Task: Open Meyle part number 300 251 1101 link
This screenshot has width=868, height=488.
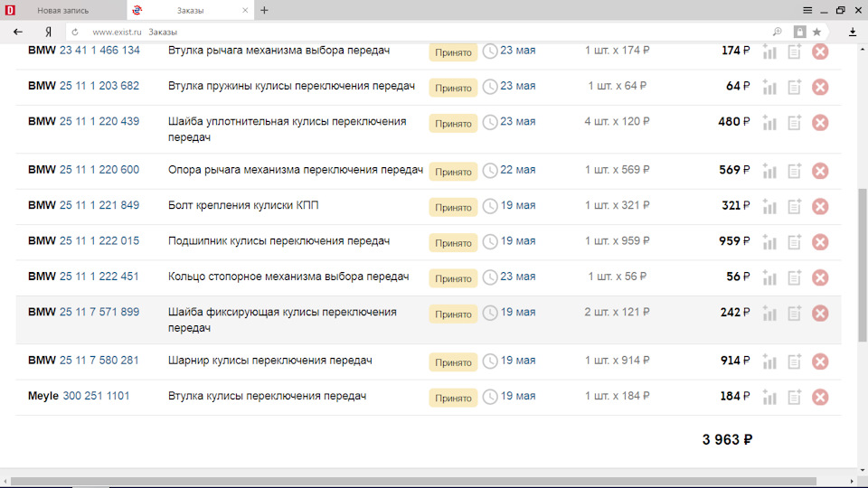Action: (96, 396)
